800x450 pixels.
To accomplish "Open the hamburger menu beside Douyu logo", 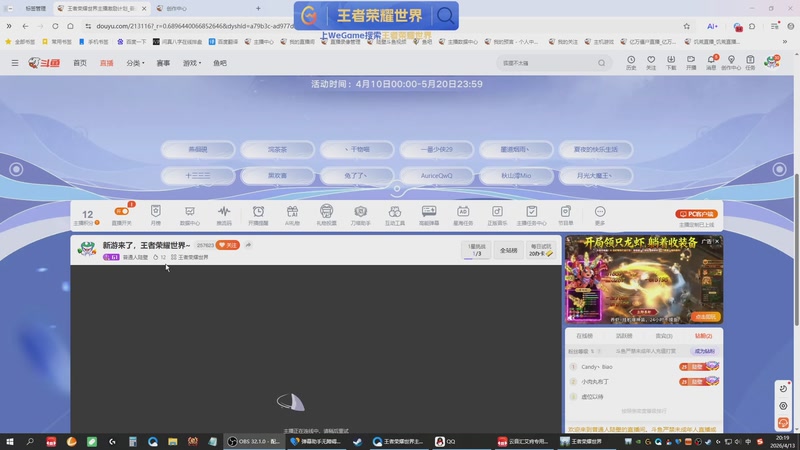I will click(15, 63).
